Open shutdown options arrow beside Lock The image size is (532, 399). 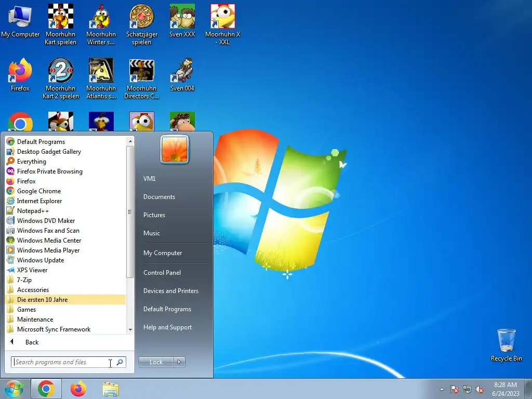[x=179, y=362]
